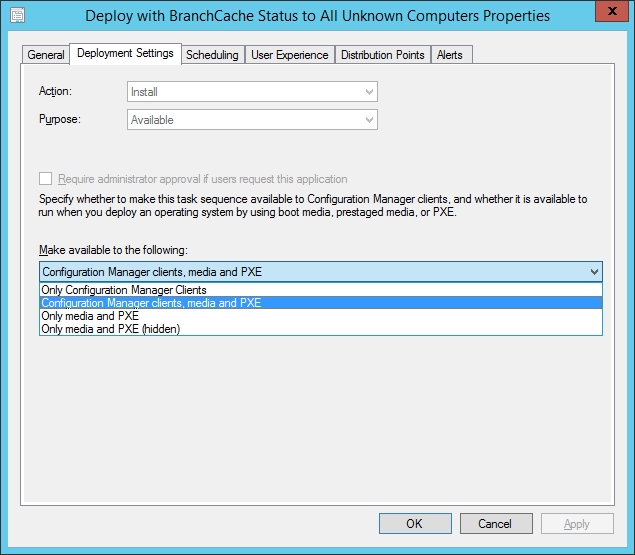This screenshot has height=555, width=635.
Task: Toggle Require administrator approval checkbox
Action: click(x=45, y=179)
